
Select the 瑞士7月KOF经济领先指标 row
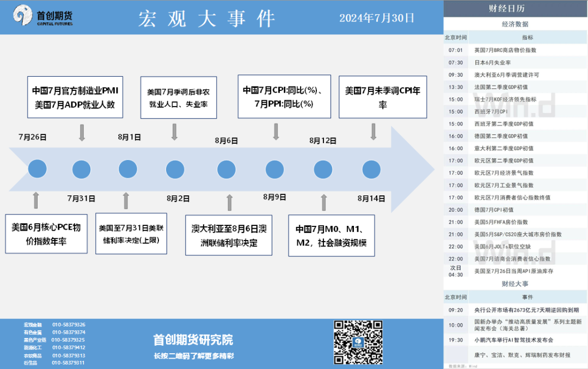tap(515, 100)
